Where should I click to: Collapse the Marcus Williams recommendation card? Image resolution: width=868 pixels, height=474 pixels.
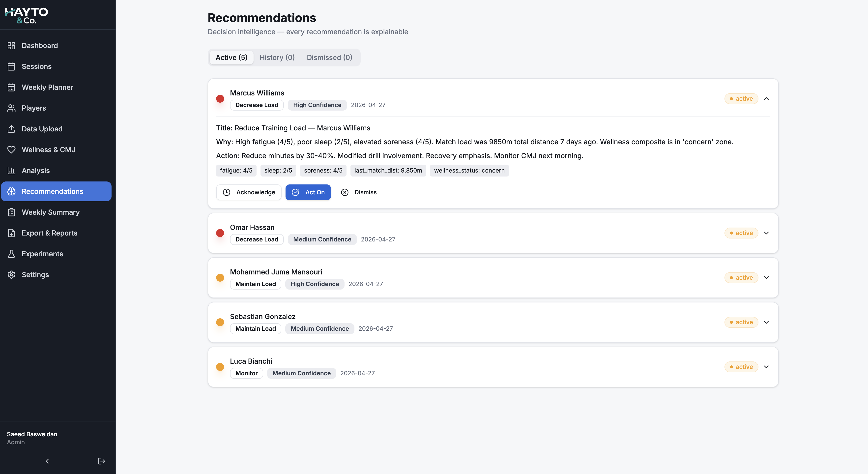[x=766, y=99]
